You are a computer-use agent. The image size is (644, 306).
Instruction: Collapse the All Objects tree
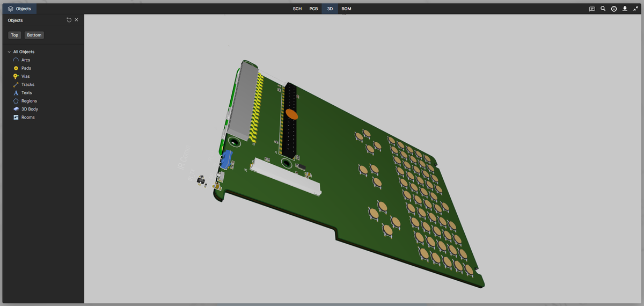coord(9,52)
